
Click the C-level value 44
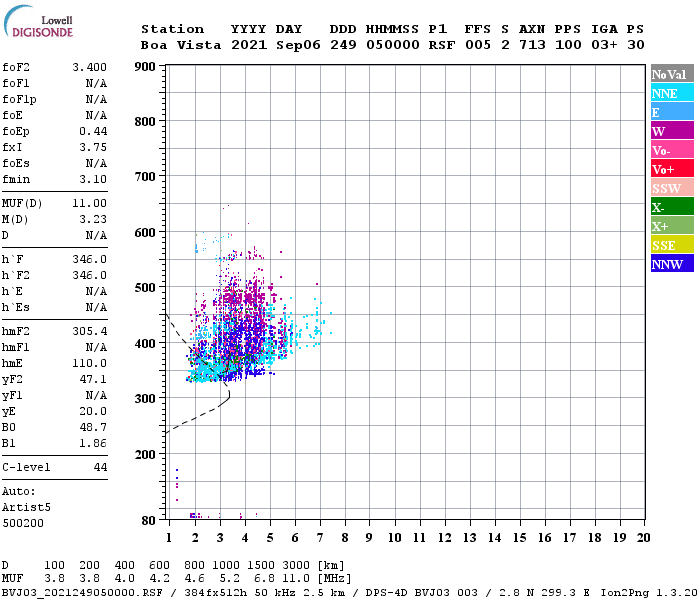click(100, 467)
